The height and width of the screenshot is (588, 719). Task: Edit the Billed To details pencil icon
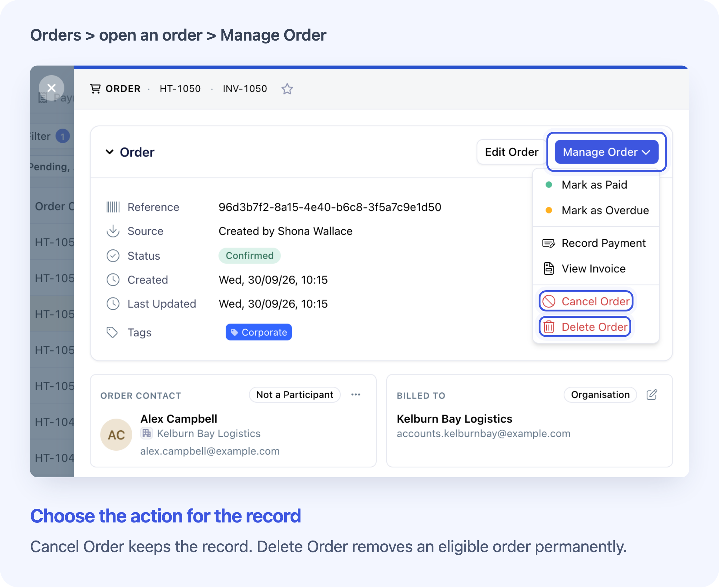652,394
